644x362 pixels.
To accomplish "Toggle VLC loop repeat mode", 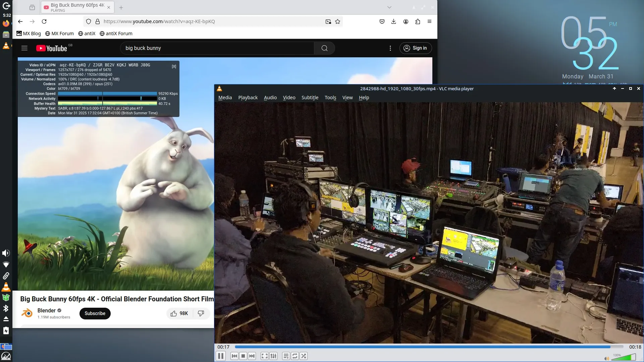I will [x=295, y=356].
